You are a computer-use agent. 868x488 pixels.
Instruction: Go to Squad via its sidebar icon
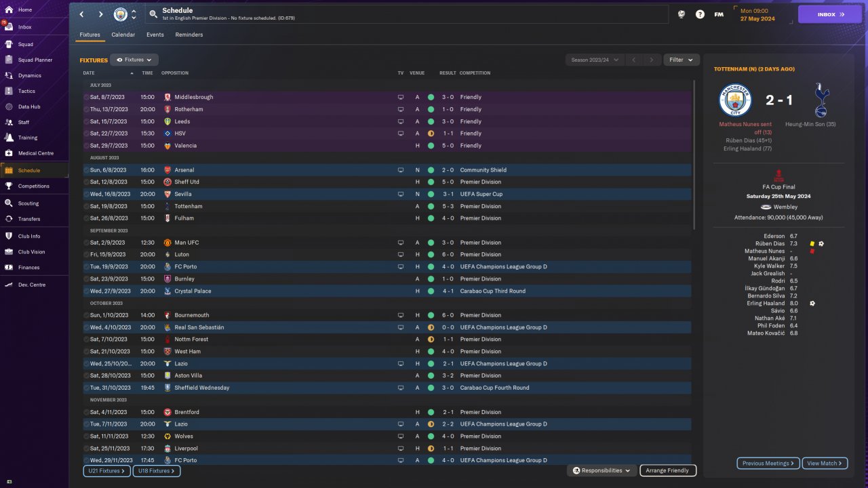9,44
